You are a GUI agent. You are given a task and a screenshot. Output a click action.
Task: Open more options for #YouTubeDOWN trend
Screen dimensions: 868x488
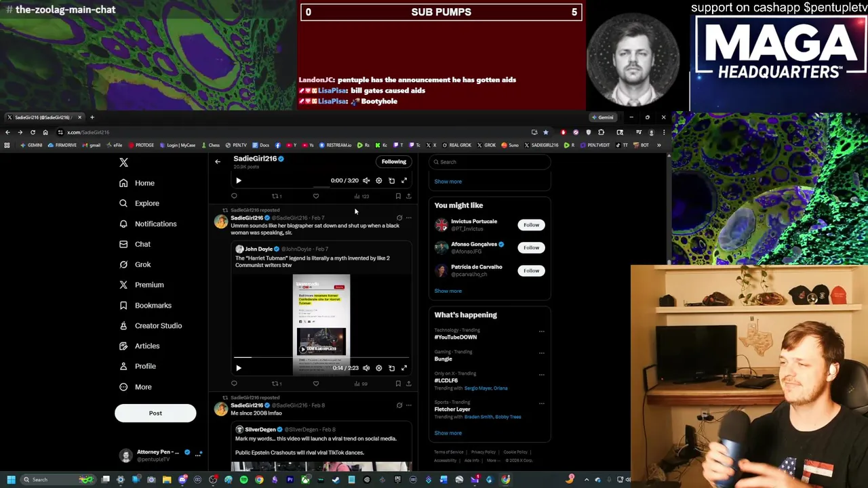pyautogui.click(x=541, y=331)
